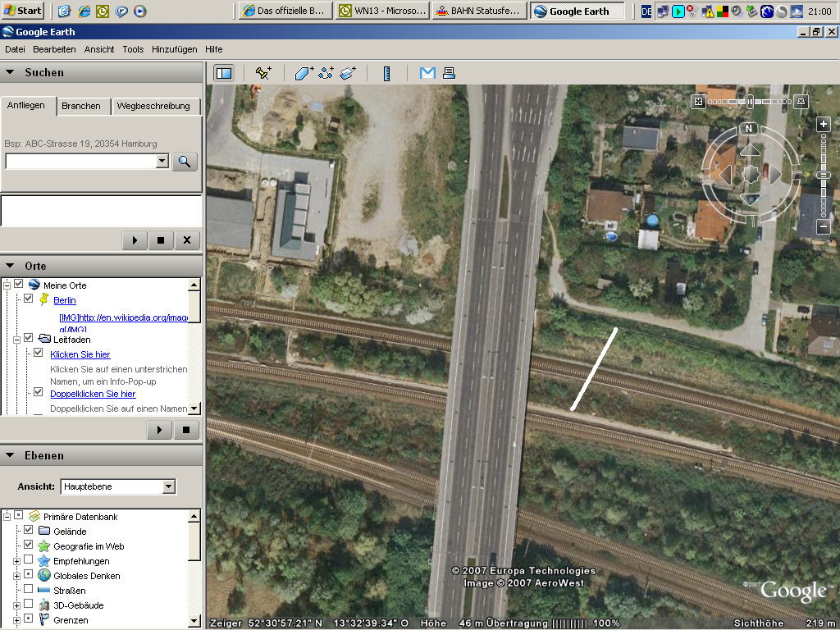Click the search magnifier button
The height and width of the screenshot is (630, 840).
tap(185, 162)
